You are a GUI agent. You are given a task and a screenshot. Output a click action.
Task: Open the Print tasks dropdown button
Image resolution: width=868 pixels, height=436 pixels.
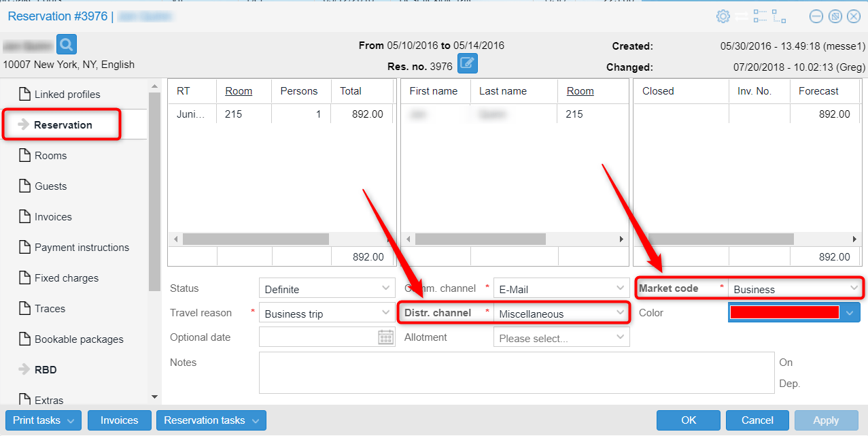click(44, 420)
